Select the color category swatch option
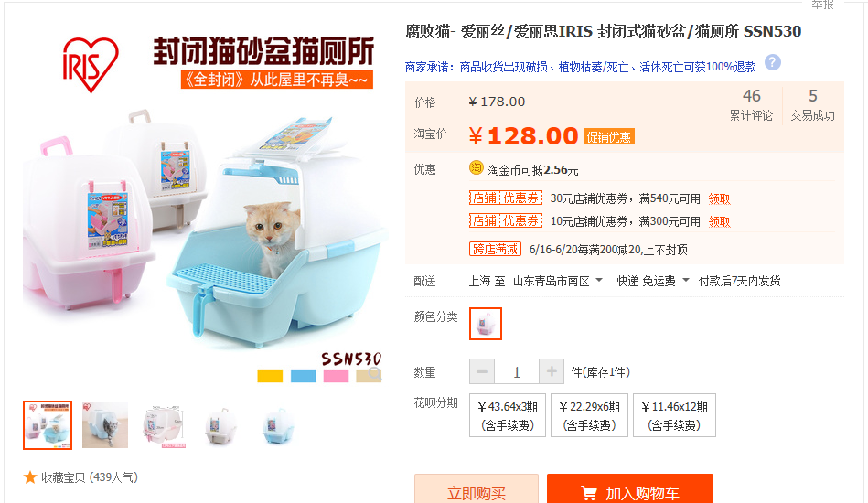 486,324
